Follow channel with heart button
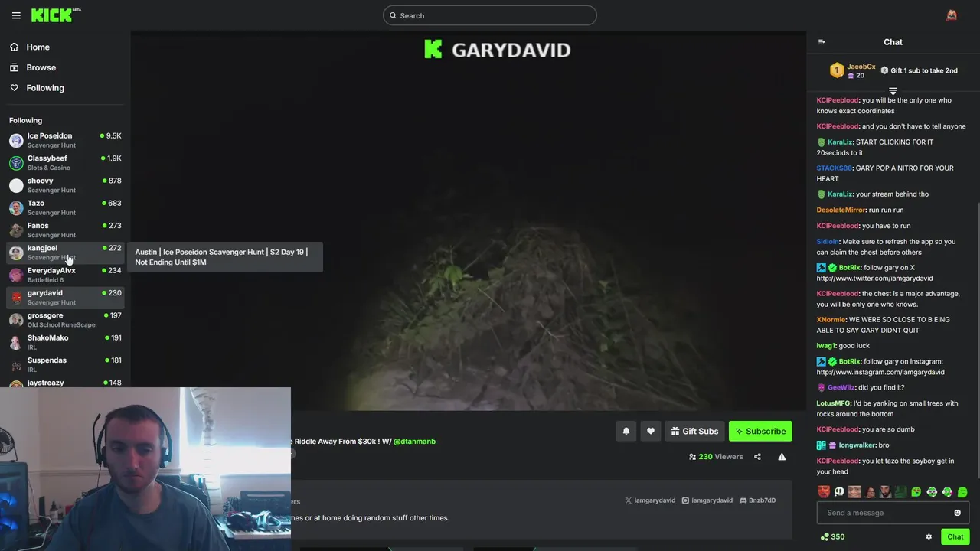This screenshot has height=551, width=980. 651,431
